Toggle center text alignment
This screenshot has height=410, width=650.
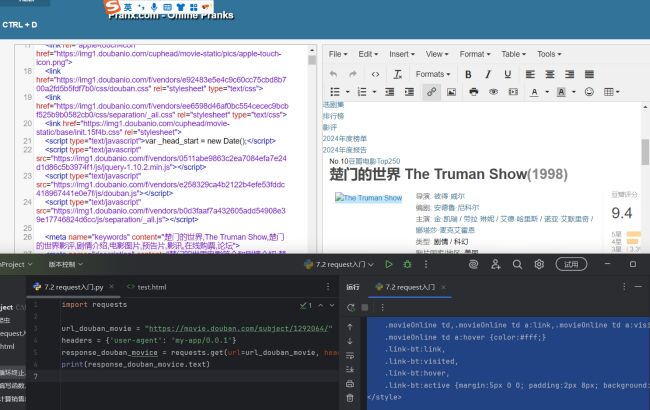click(550, 74)
